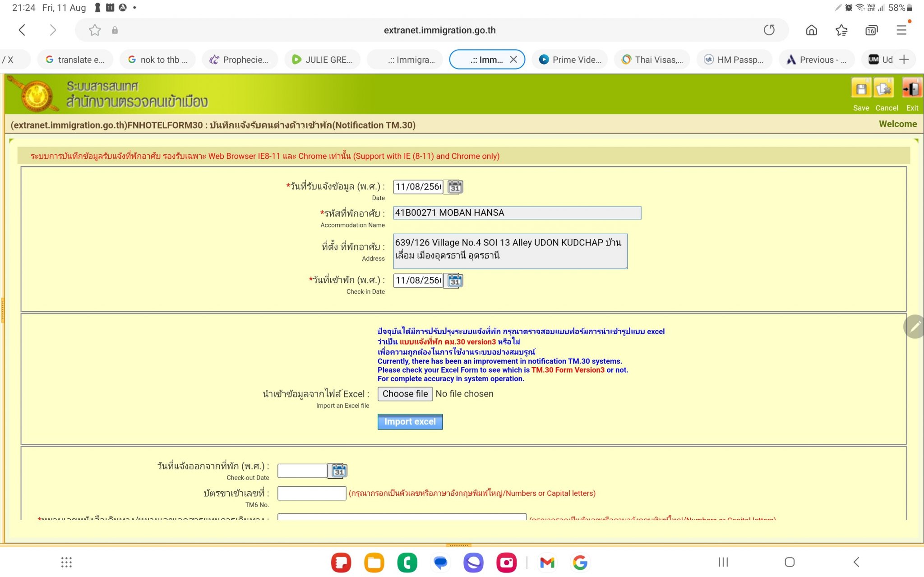The width and height of the screenshot is (924, 577).
Task: Click the TM6 No. input field
Action: click(311, 493)
